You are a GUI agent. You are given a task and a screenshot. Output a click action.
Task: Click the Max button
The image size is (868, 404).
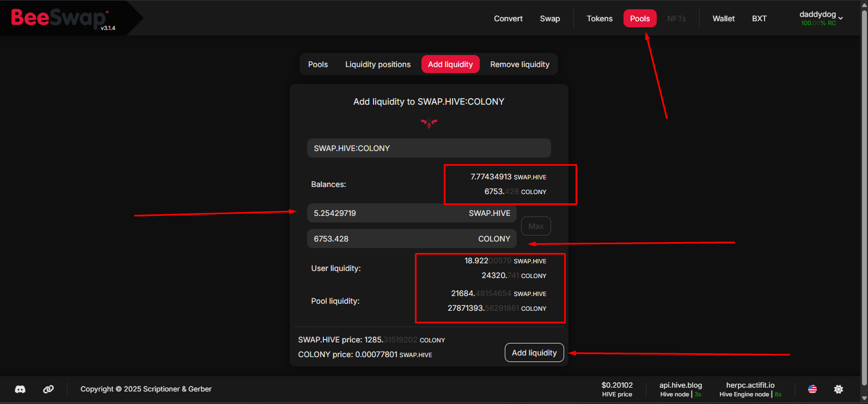pos(536,226)
